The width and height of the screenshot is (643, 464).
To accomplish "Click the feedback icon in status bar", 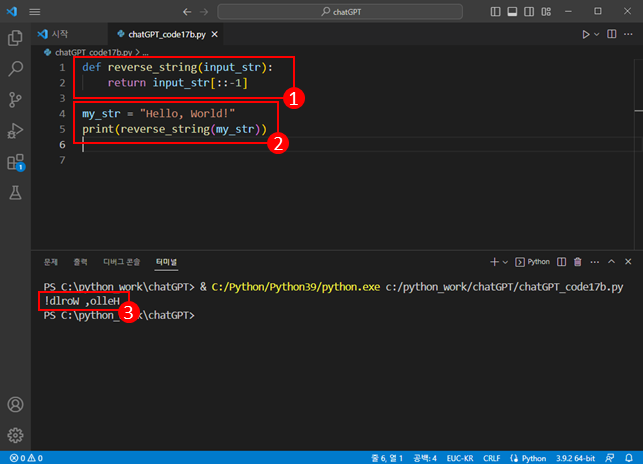I will click(x=610, y=458).
